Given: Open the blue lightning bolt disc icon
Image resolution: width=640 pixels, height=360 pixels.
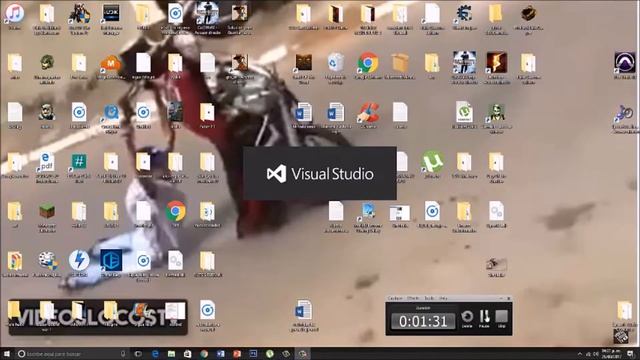Looking at the screenshot, I should tap(79, 260).
